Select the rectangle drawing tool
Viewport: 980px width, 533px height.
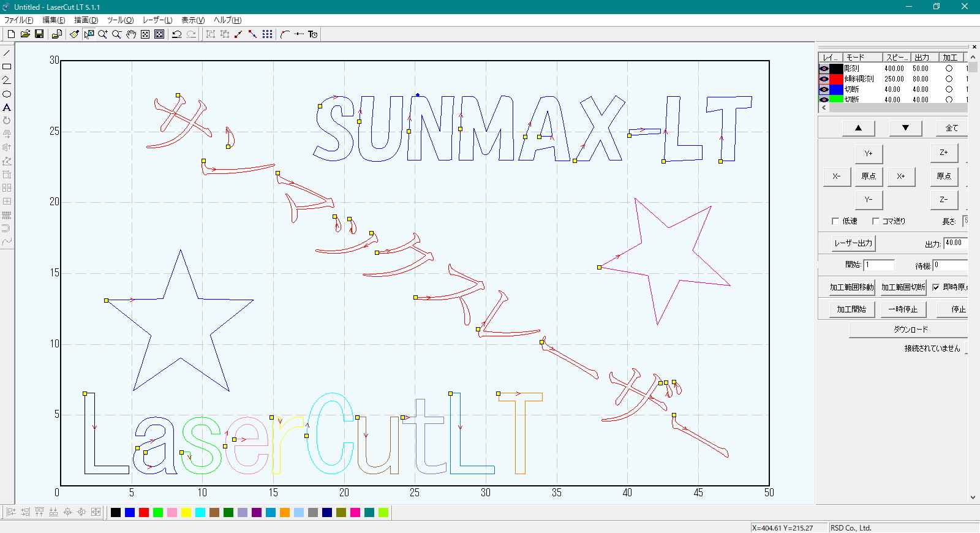pos(7,66)
